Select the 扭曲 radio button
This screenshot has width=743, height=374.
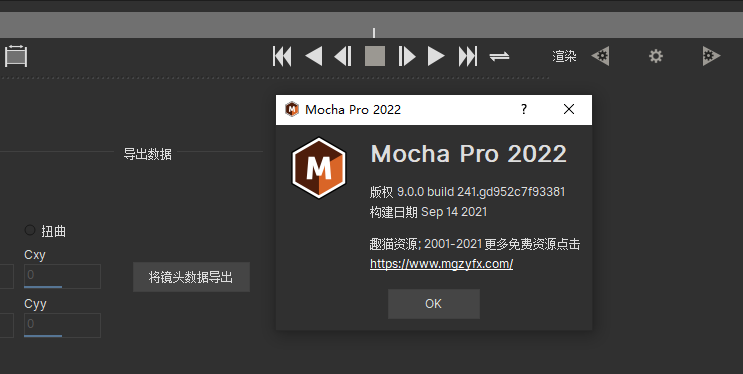tap(30, 230)
